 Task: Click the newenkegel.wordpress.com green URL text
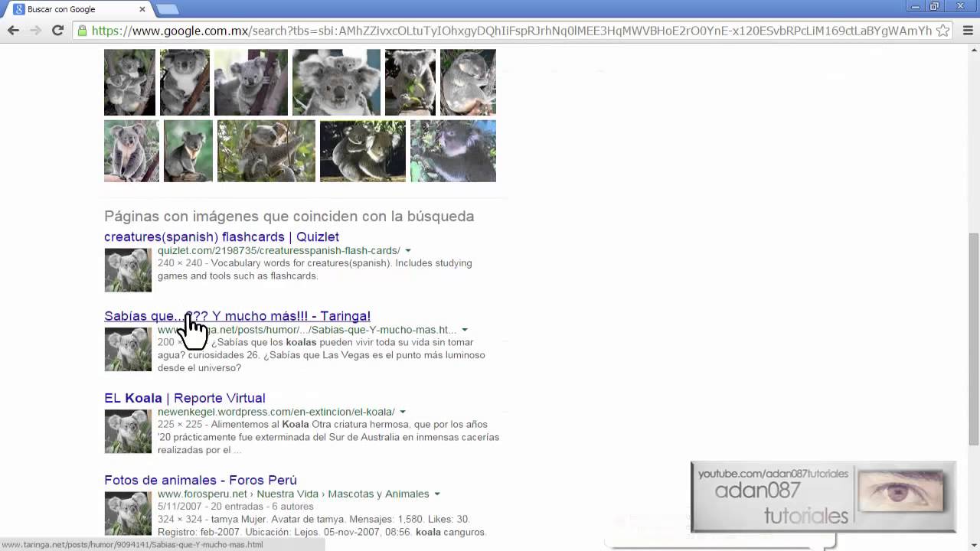pyautogui.click(x=276, y=412)
